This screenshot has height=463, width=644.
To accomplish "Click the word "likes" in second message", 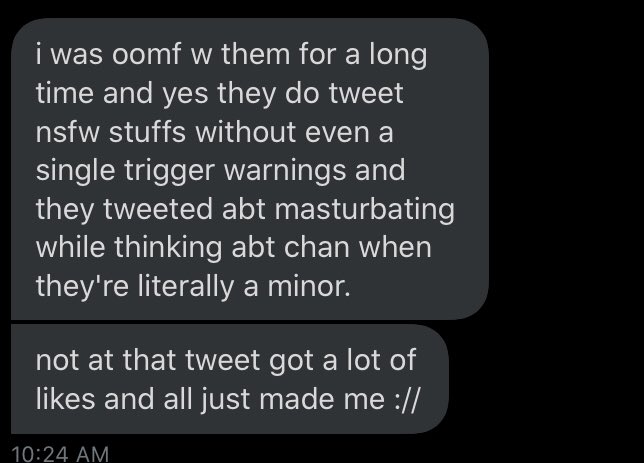I will coord(65,399).
